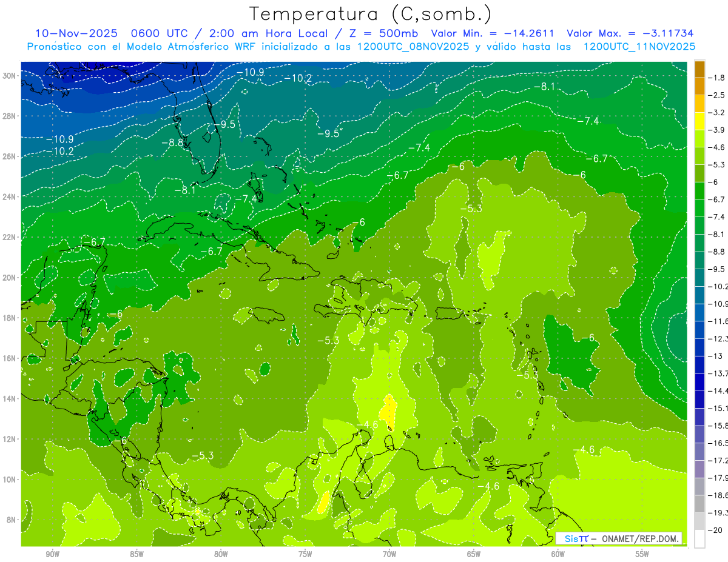Click the "-20" color scale tick label
The height and width of the screenshot is (562, 728).
(x=715, y=530)
